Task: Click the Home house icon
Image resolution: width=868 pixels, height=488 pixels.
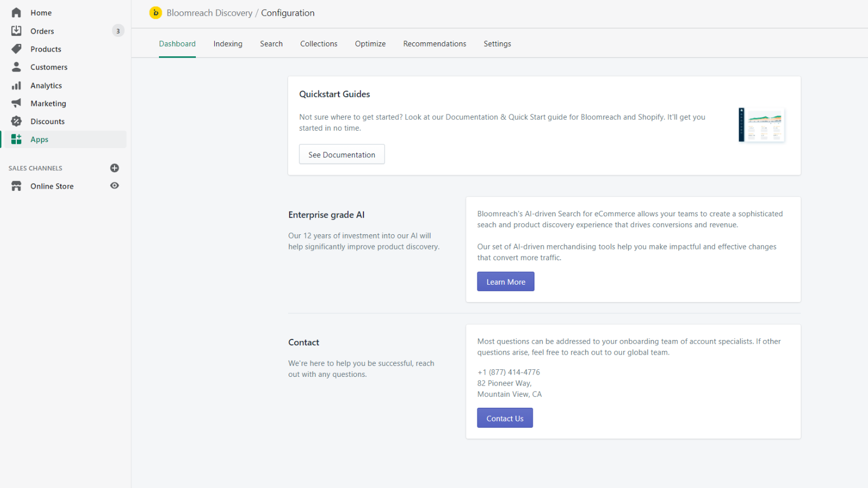Action: coord(16,12)
